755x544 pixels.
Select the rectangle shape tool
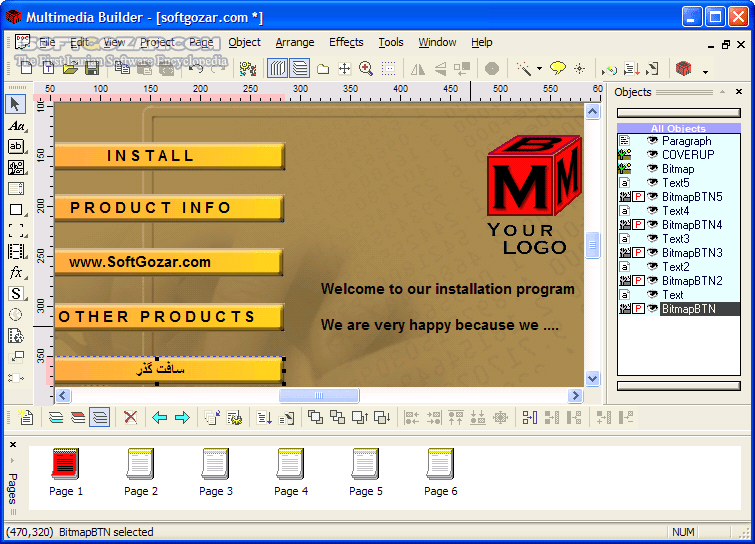coord(16,209)
